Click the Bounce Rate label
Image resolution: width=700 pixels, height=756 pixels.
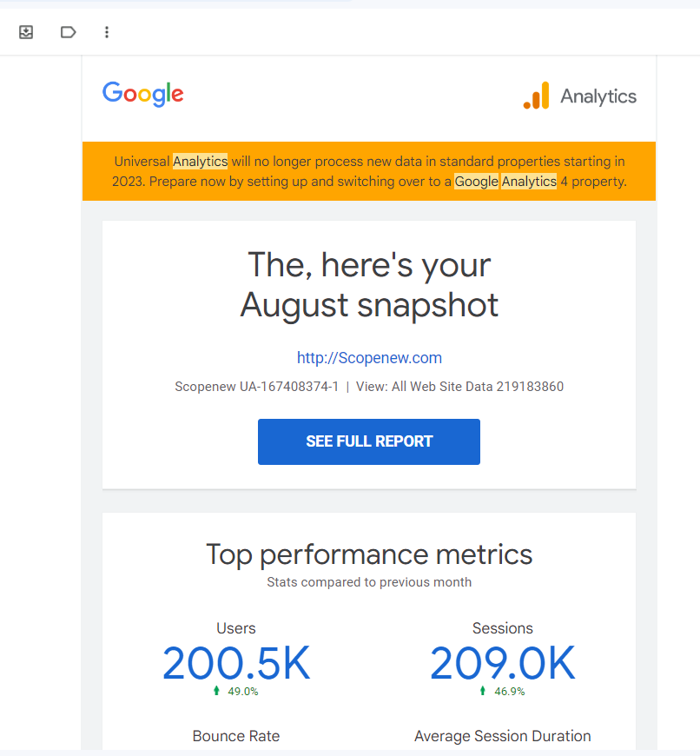point(235,735)
